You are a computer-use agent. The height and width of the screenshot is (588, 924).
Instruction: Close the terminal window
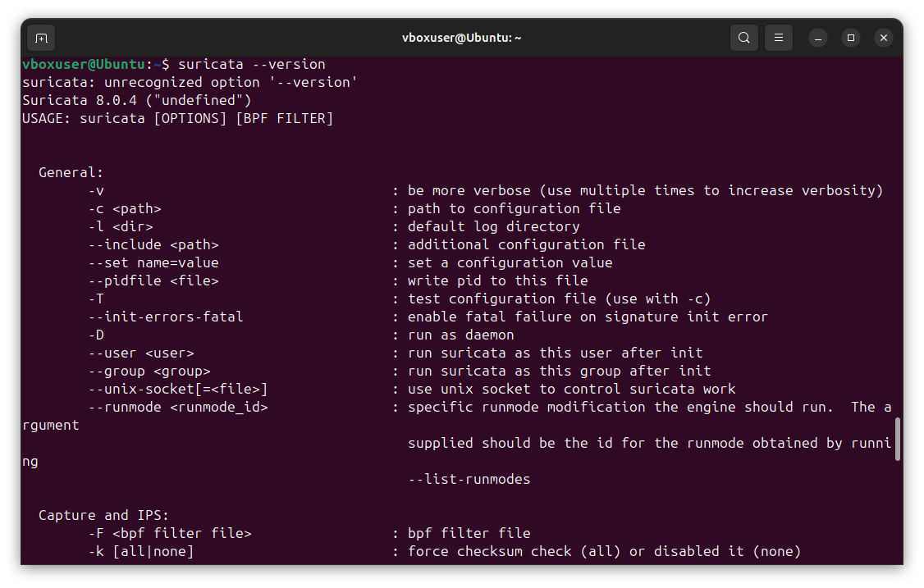[883, 38]
